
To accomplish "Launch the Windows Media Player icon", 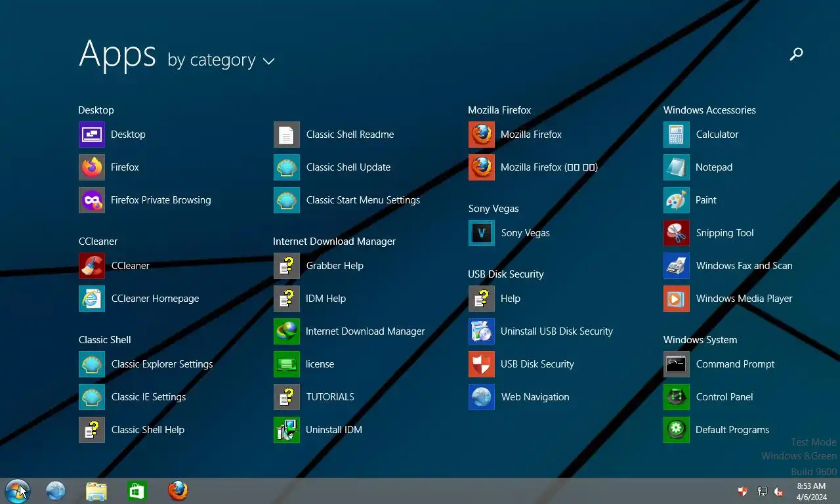I will pyautogui.click(x=677, y=299).
